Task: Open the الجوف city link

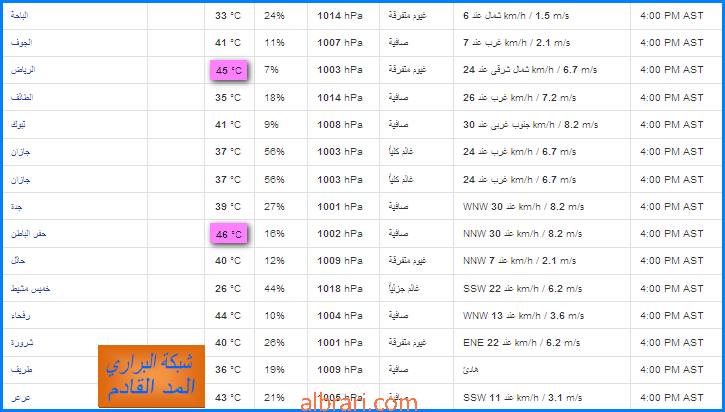Action: [21, 43]
